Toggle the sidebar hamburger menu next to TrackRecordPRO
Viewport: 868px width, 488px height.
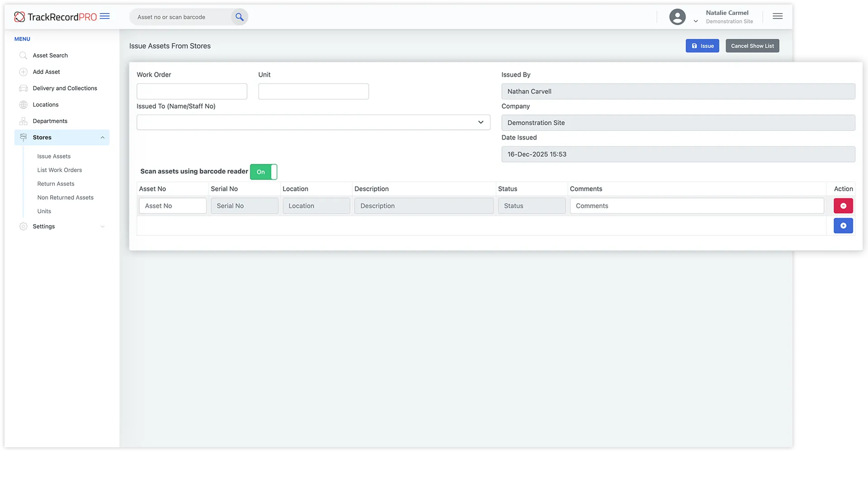click(x=105, y=16)
